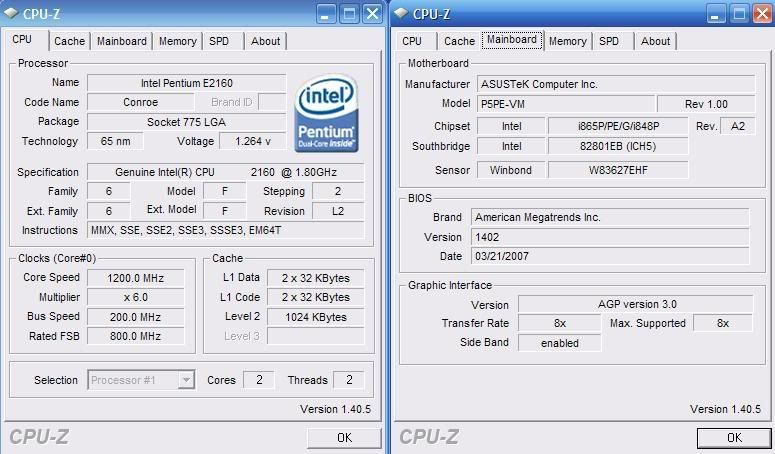Click the Revision value L2
This screenshot has width=775, height=454.
pos(338,211)
